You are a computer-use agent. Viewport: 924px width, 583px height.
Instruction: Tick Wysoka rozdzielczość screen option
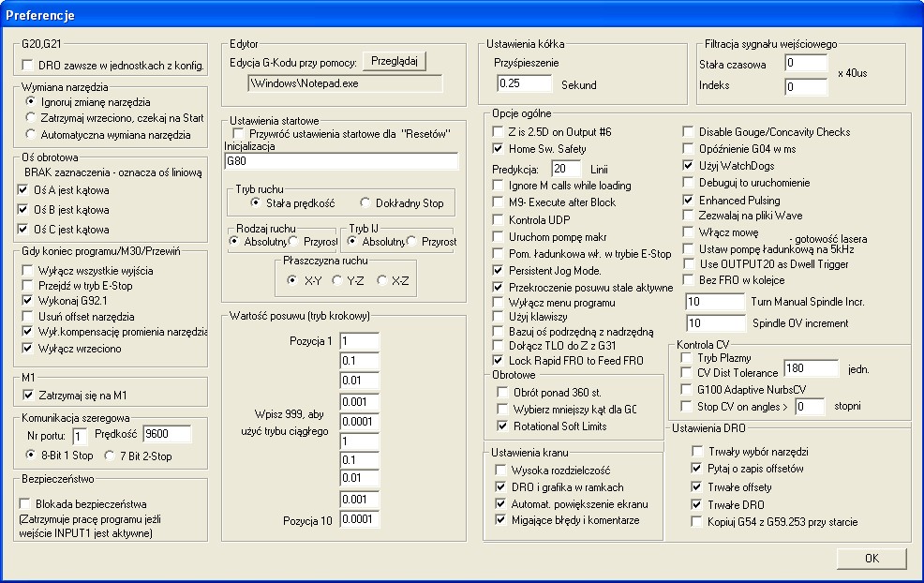[500, 470]
